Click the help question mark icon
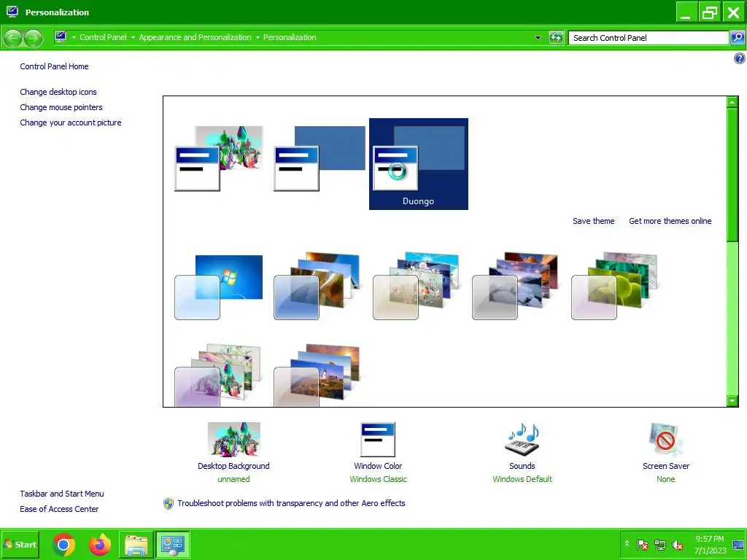Screen dimensions: 747x560 (739, 58)
